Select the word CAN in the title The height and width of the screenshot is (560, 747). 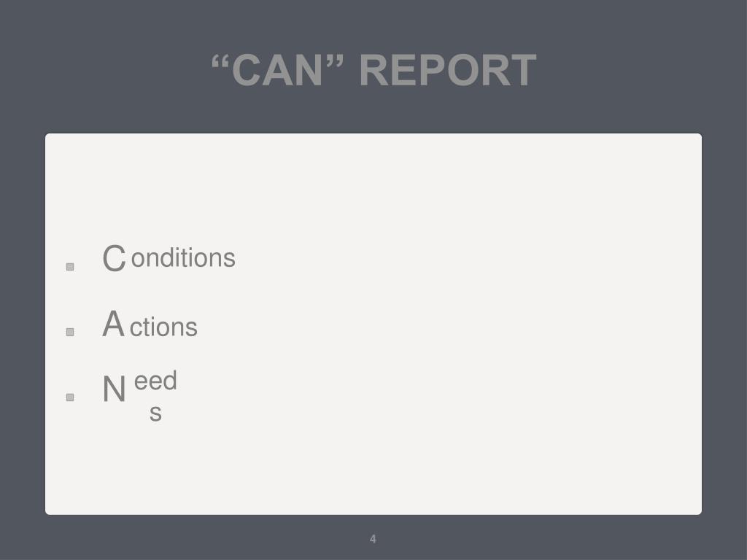[277, 71]
